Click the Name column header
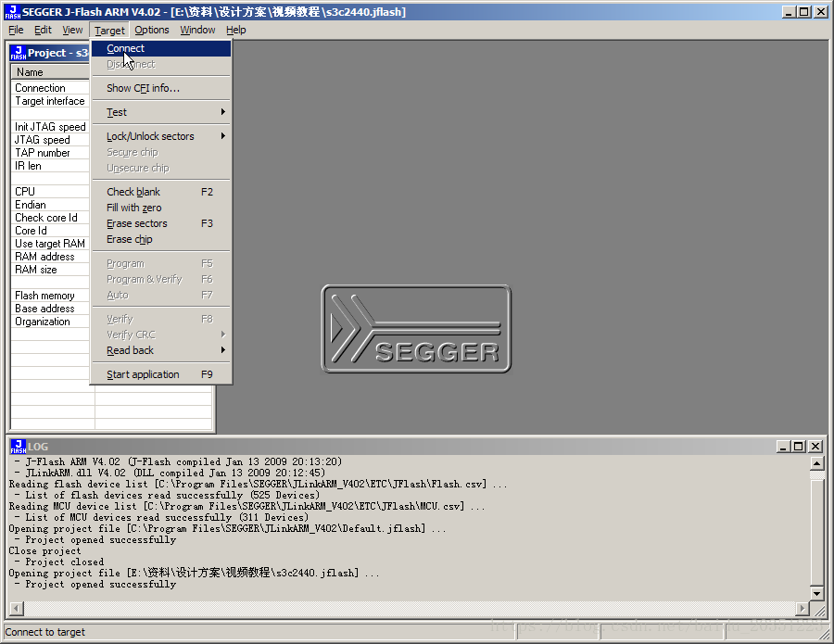The height and width of the screenshot is (644, 834). point(51,71)
